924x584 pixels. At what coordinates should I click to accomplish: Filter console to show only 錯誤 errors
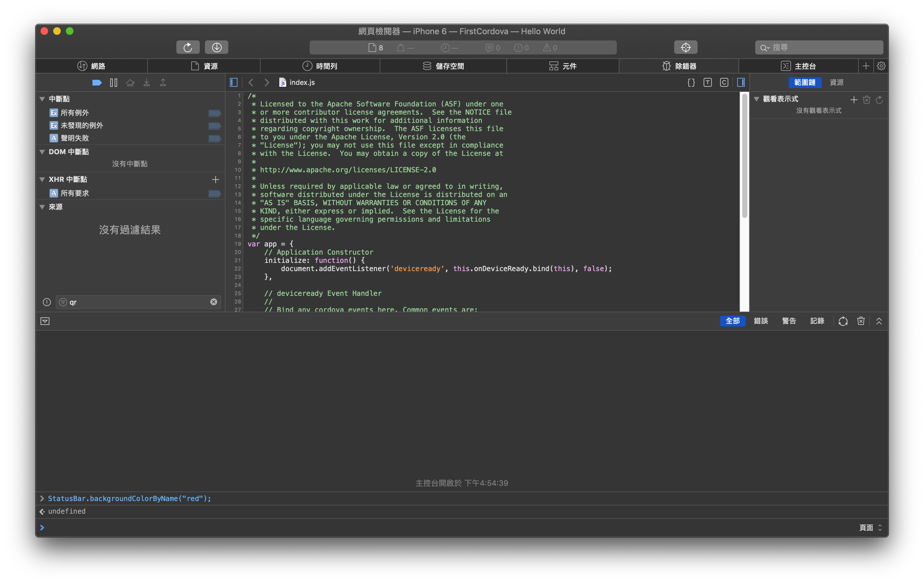click(761, 321)
